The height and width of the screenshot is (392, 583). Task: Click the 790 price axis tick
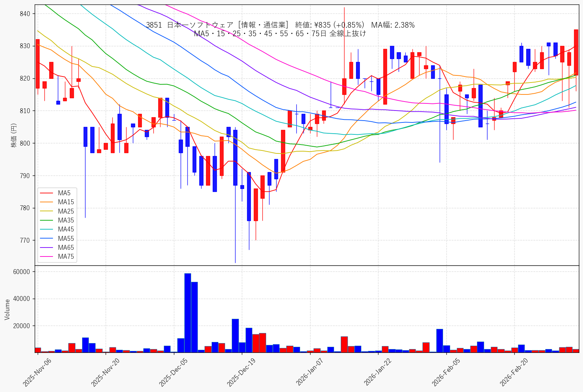(x=25, y=175)
